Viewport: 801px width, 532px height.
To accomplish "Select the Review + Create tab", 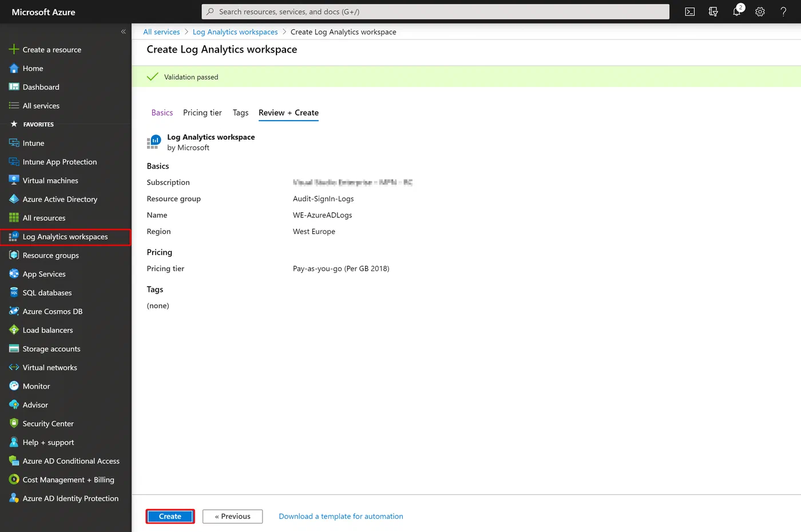I will point(288,113).
